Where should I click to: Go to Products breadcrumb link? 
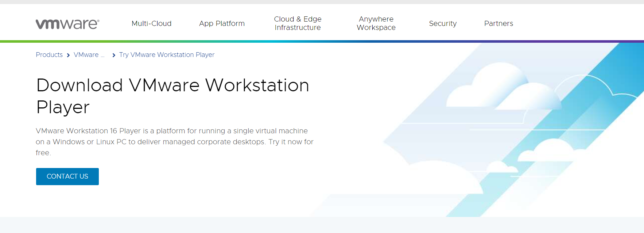[x=49, y=55]
